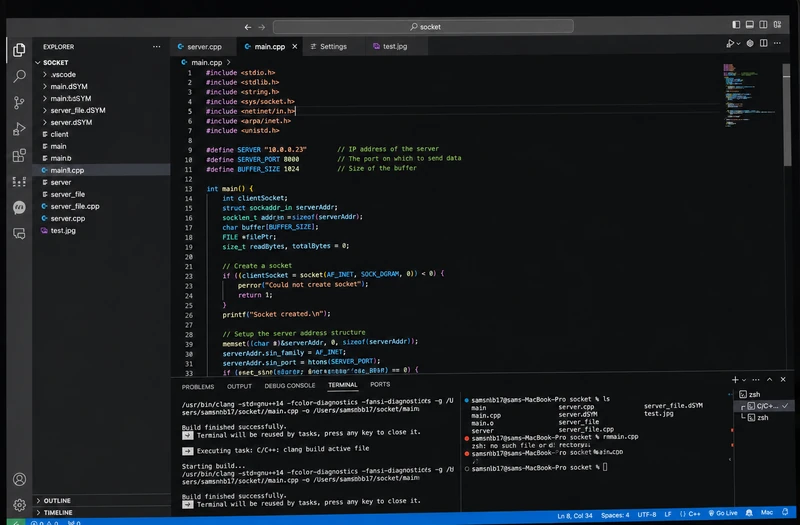The width and height of the screenshot is (800, 525).
Task: Close the main.cpp tab
Action: [x=294, y=46]
